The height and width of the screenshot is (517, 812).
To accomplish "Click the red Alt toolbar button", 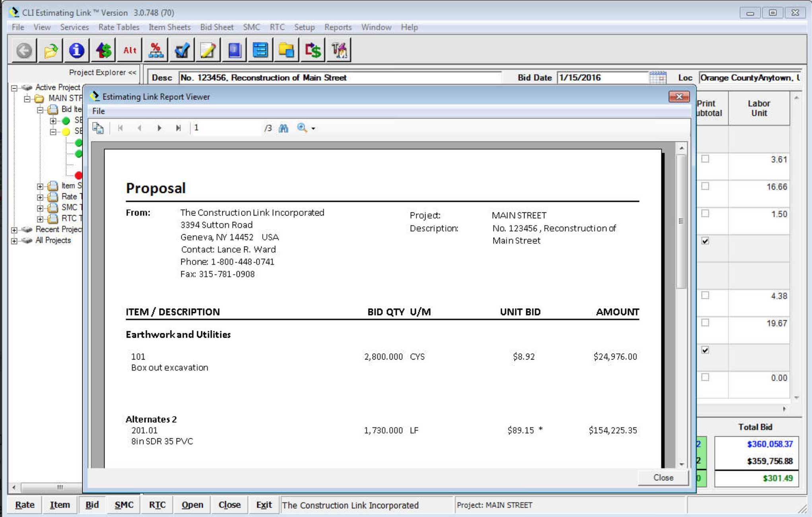I will [130, 51].
